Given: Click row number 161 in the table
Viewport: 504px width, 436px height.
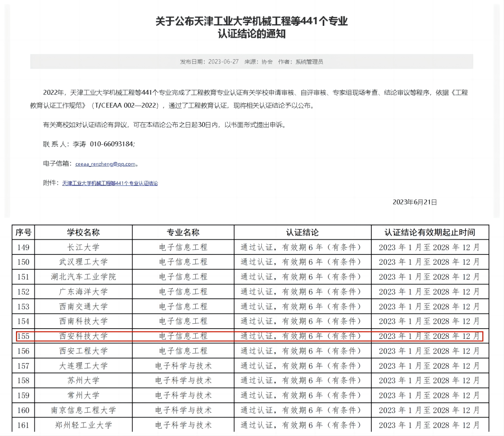Looking at the screenshot, I should click(x=23, y=425).
